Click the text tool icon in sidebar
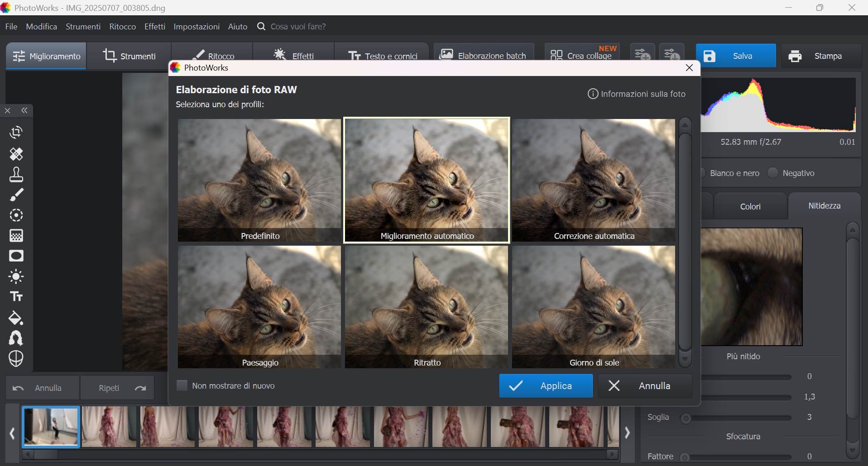The image size is (868, 466). tap(16, 297)
